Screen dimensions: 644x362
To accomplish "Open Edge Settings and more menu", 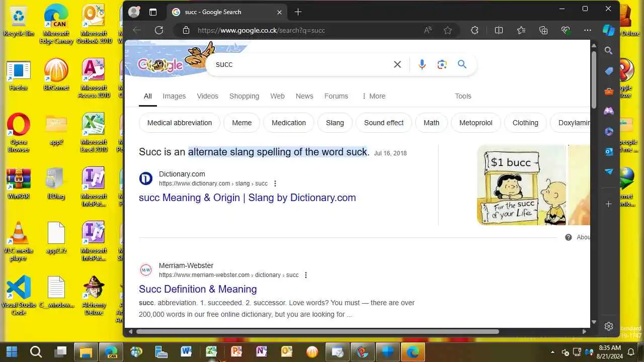I will click(x=588, y=30).
